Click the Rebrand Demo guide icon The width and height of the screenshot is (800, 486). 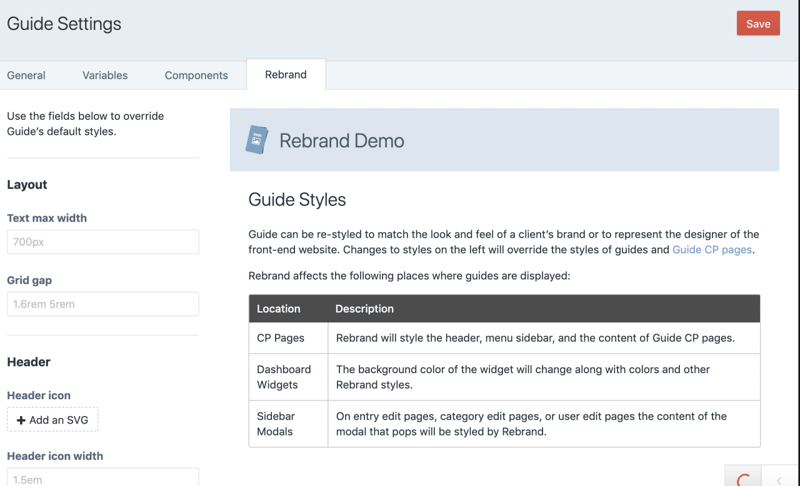click(257, 140)
